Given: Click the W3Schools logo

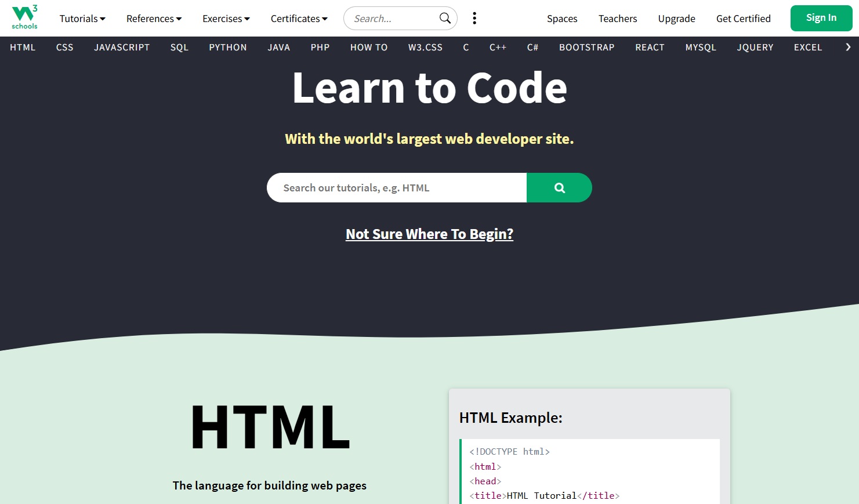Looking at the screenshot, I should pyautogui.click(x=24, y=17).
